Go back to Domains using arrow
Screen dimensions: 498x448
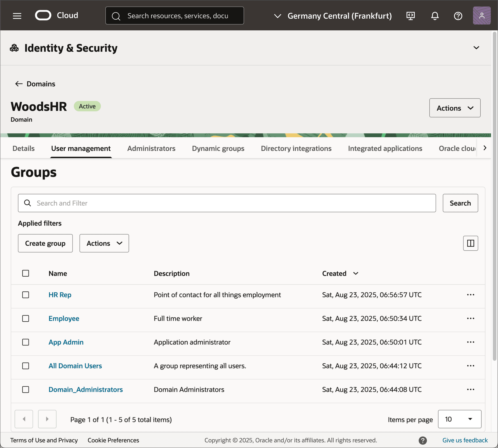(19, 84)
